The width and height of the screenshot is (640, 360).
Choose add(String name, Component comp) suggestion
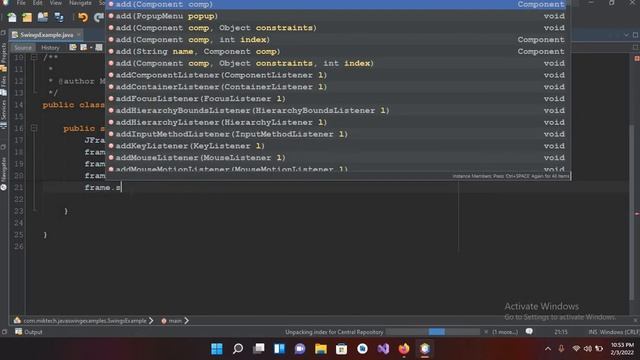(338, 51)
